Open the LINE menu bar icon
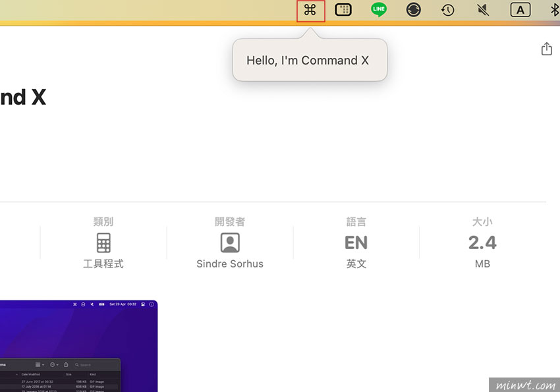560x392 pixels. 379,10
